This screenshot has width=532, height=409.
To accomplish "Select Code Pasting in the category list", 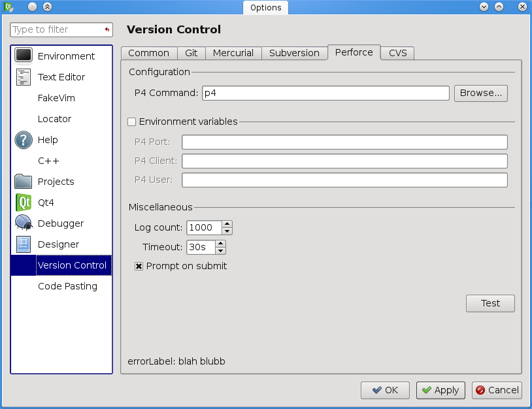I will 67,286.
